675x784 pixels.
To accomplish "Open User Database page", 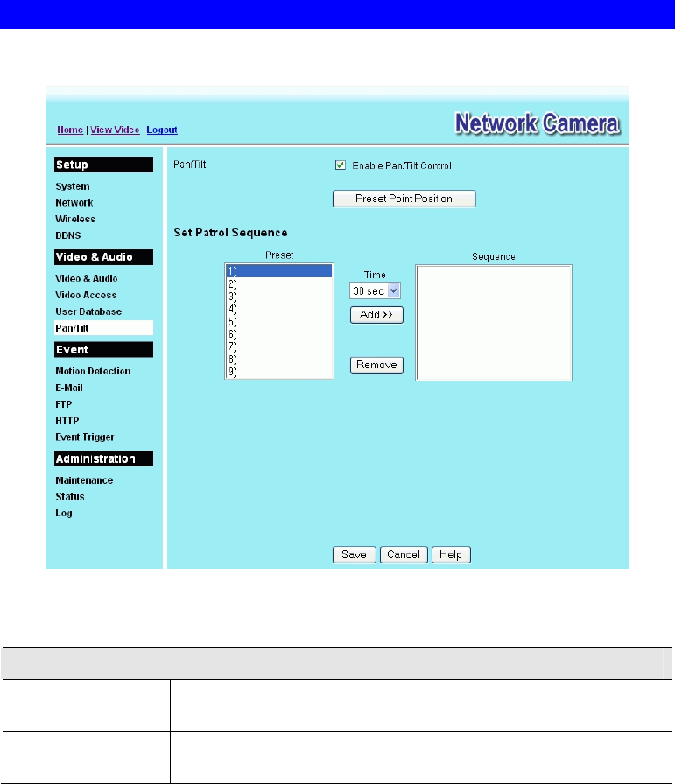I will pos(88,311).
